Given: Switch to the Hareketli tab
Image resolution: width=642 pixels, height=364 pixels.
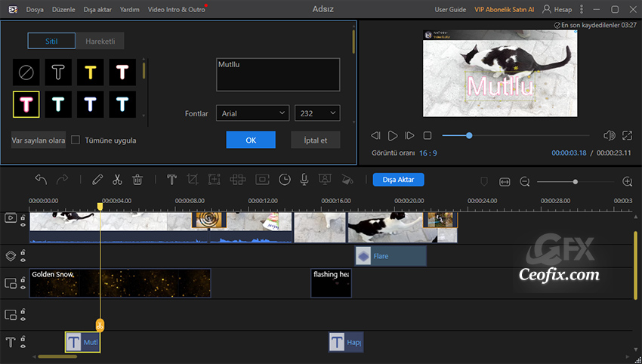Looking at the screenshot, I should pos(100,42).
